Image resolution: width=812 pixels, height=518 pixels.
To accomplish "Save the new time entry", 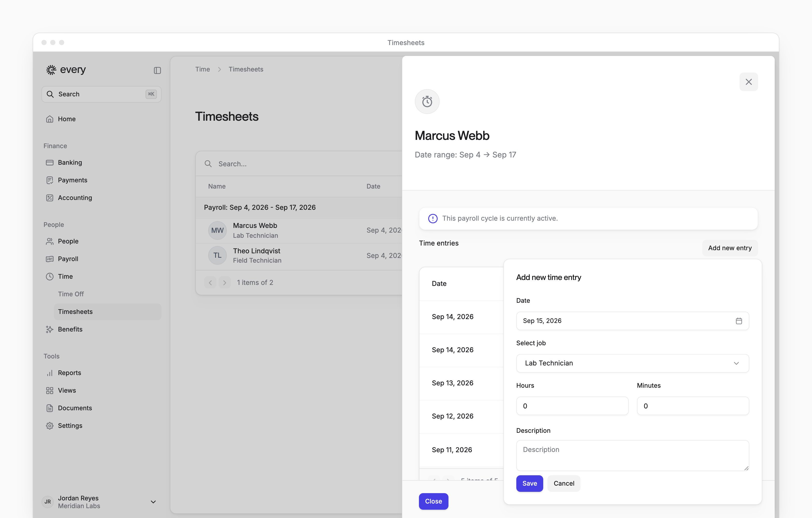I will pos(530,483).
